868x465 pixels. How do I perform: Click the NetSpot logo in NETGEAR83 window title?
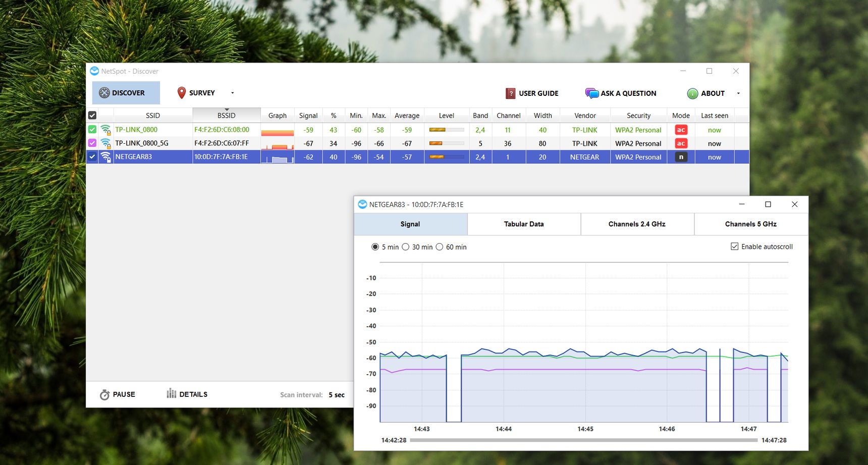pos(362,204)
